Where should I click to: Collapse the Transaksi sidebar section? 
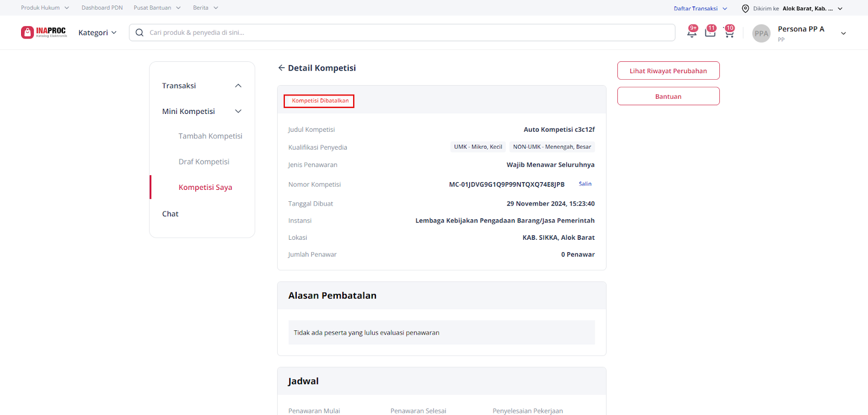click(x=238, y=86)
